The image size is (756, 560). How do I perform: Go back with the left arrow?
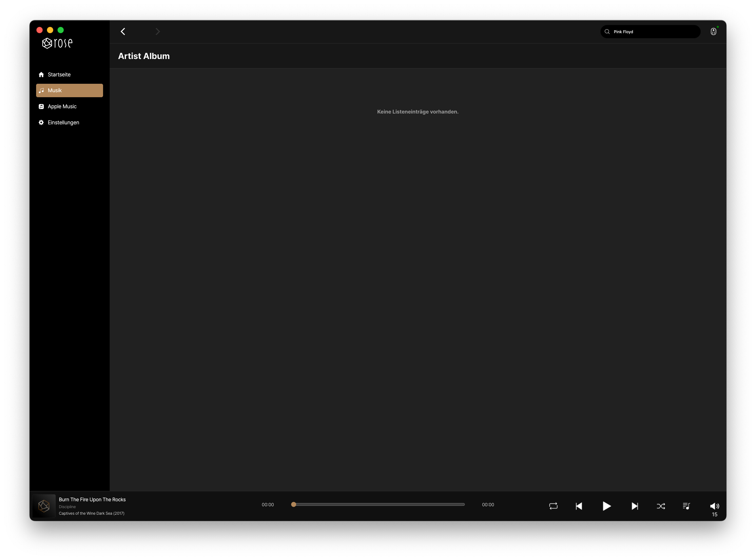click(x=123, y=32)
